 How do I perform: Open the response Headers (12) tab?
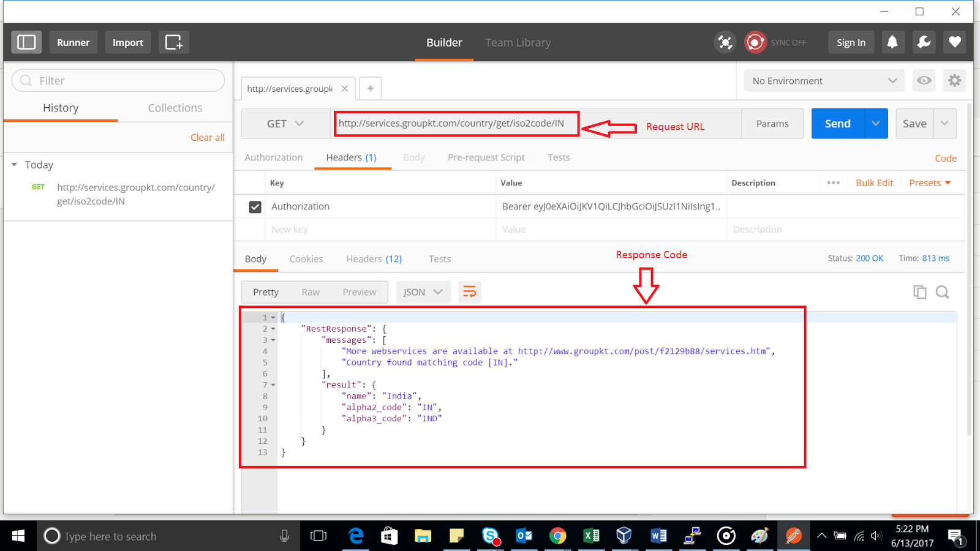[374, 259]
